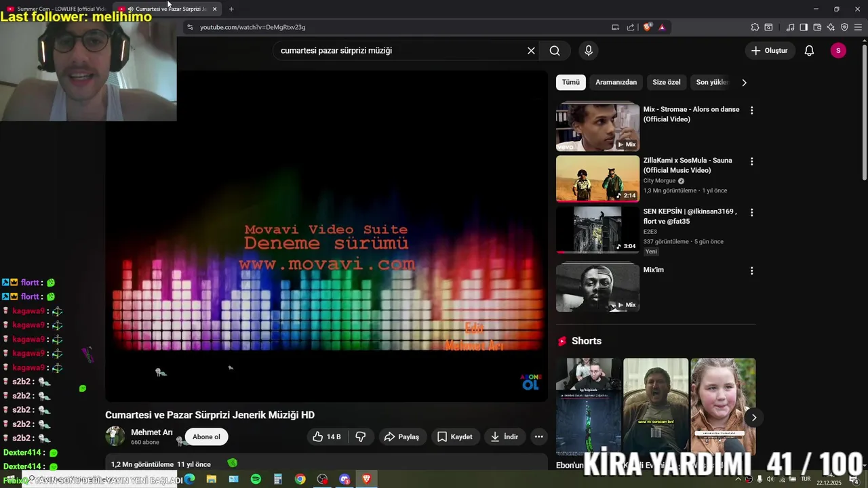
Task: Open Brave playlist music note icon
Action: click(790, 27)
